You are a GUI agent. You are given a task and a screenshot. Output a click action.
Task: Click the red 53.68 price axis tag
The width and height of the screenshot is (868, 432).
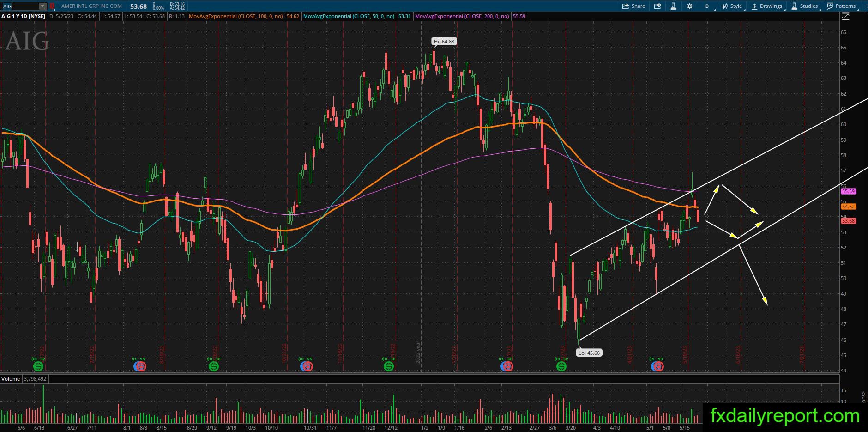coord(849,221)
